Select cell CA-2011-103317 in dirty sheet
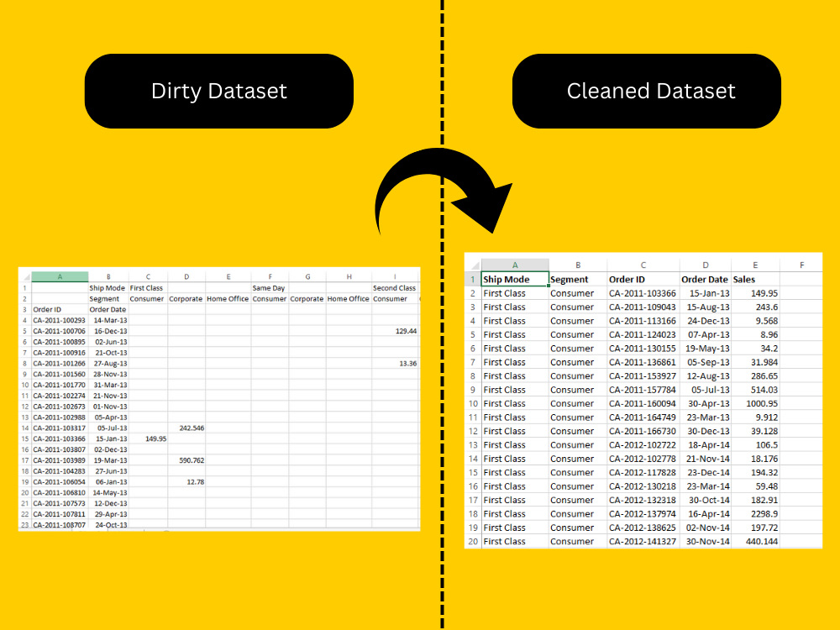 (60, 428)
